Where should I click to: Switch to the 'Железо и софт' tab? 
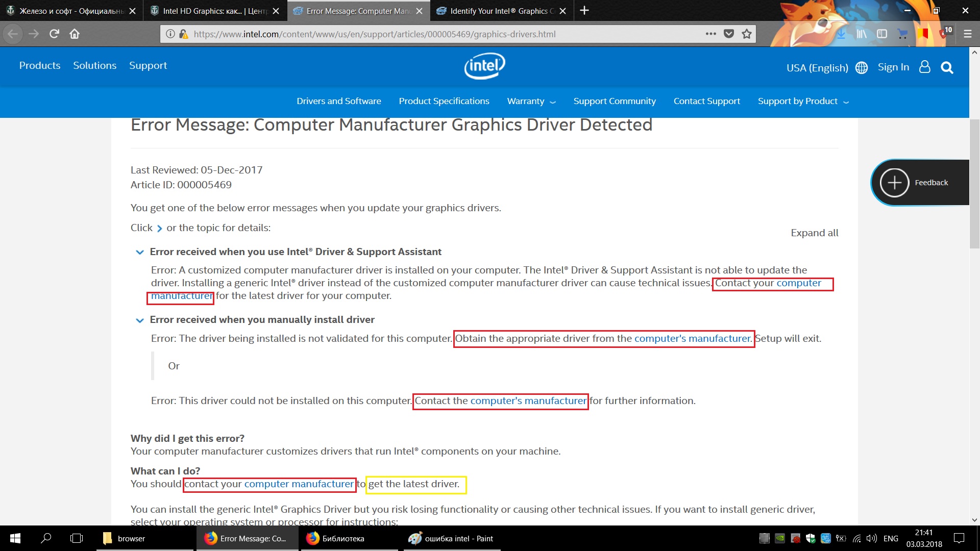(71, 11)
